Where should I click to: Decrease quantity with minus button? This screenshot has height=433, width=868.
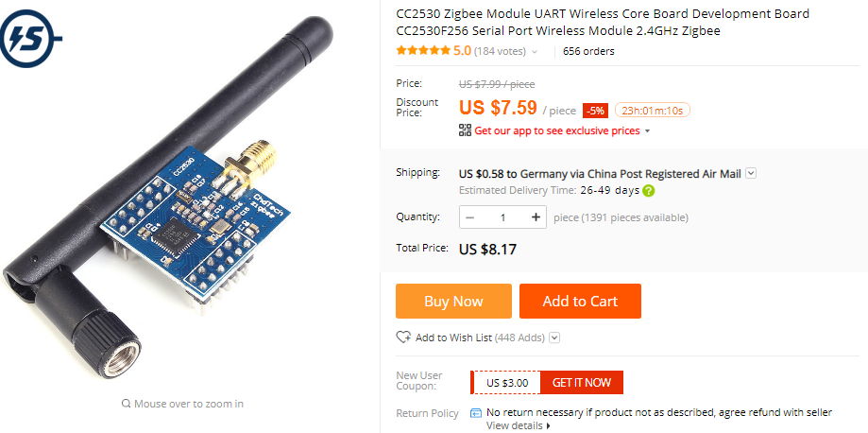point(470,217)
